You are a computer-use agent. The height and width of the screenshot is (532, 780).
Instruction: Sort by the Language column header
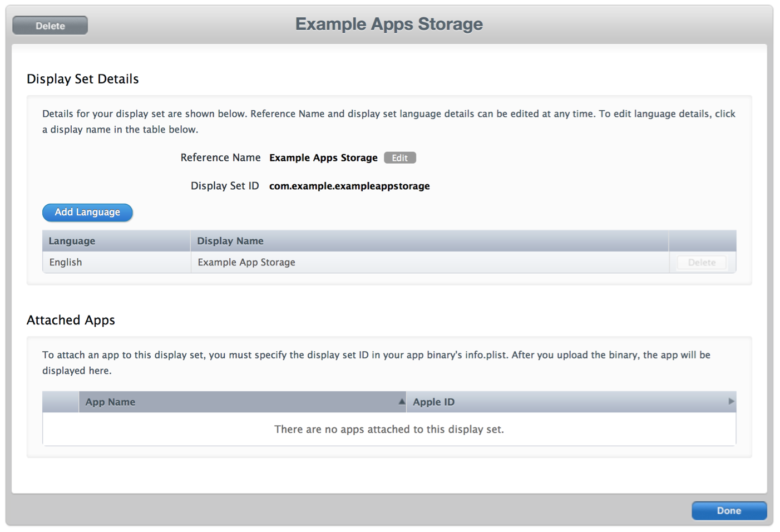[72, 241]
